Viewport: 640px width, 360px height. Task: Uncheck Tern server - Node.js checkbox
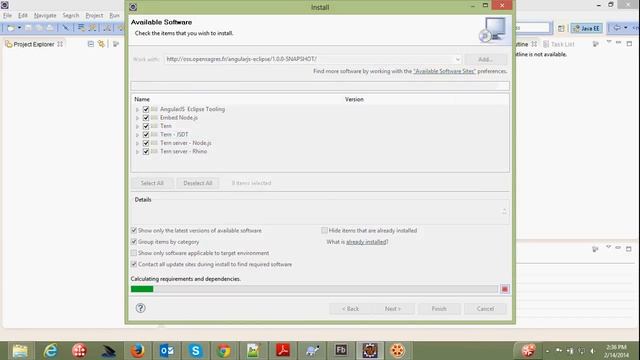point(146,143)
